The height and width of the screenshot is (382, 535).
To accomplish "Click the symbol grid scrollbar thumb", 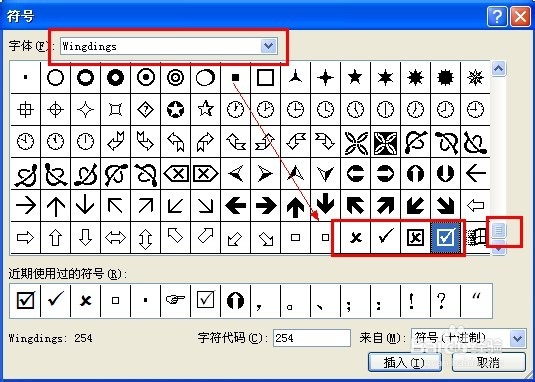I will pyautogui.click(x=498, y=230).
